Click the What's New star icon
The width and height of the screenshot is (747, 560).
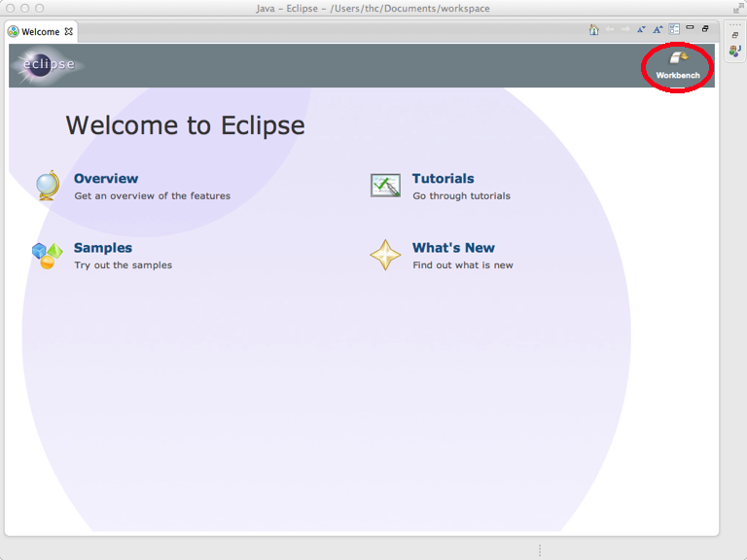[385, 256]
